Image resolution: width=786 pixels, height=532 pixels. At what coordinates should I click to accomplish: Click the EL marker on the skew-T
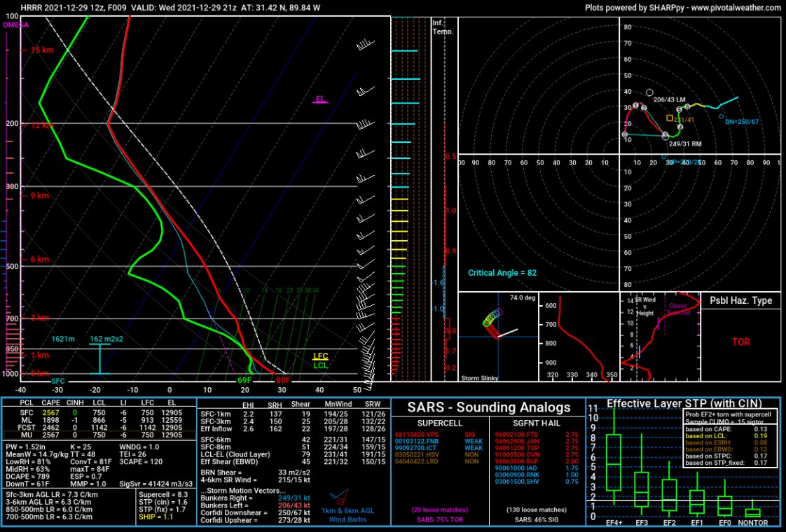[x=320, y=99]
